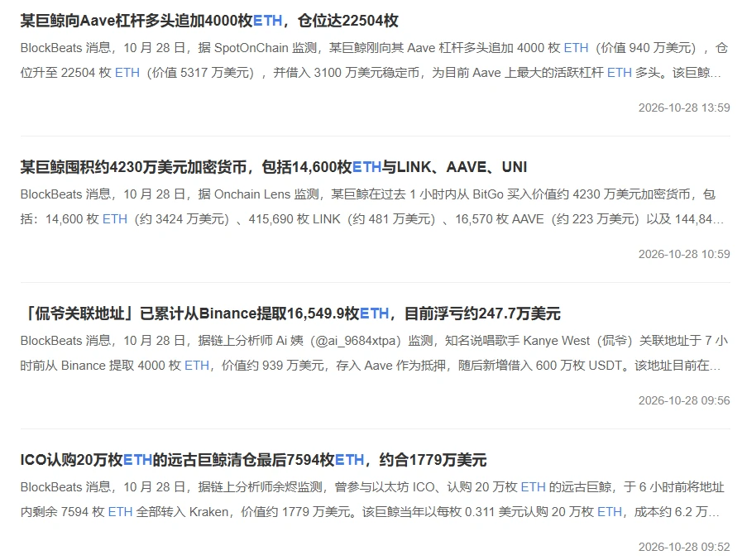Click the summary mentioning 链上分析师余烬监测
747x560 pixels.
(372, 499)
